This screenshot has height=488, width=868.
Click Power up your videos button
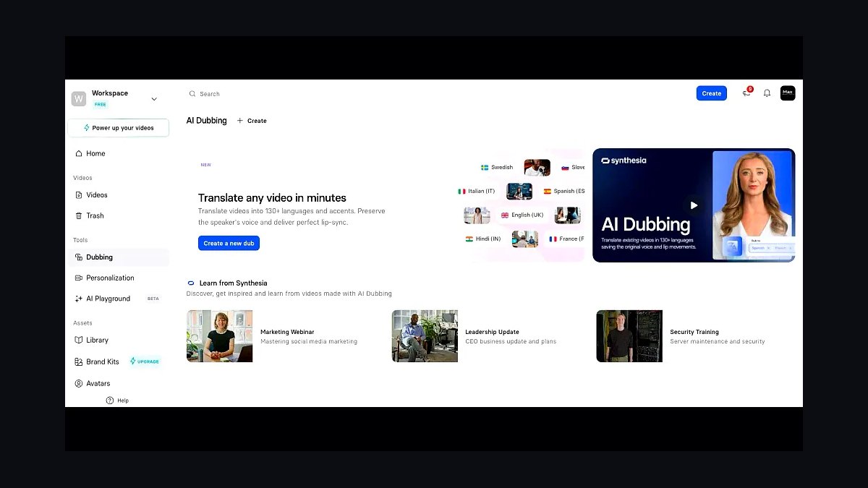pyautogui.click(x=119, y=128)
